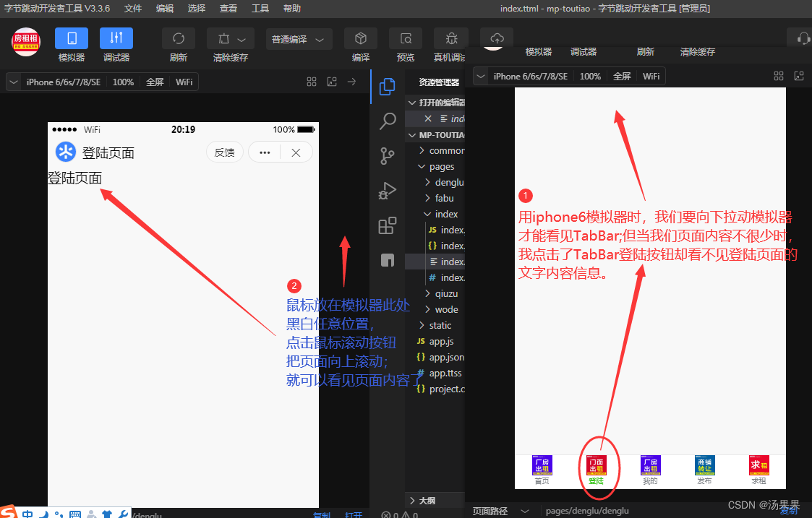The width and height of the screenshot is (812, 518).
Task: Click the 房租租 project logo avatar
Action: [26, 42]
